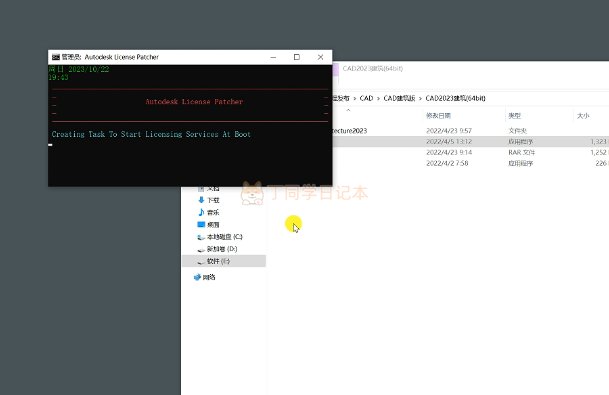Sort files by the 类型 column header

(x=515, y=115)
